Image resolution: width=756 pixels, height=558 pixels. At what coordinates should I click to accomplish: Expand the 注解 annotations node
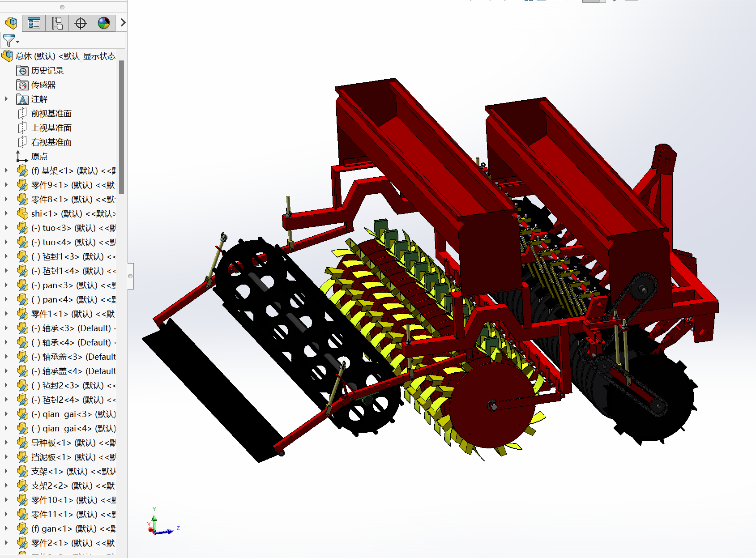pyautogui.click(x=6, y=99)
